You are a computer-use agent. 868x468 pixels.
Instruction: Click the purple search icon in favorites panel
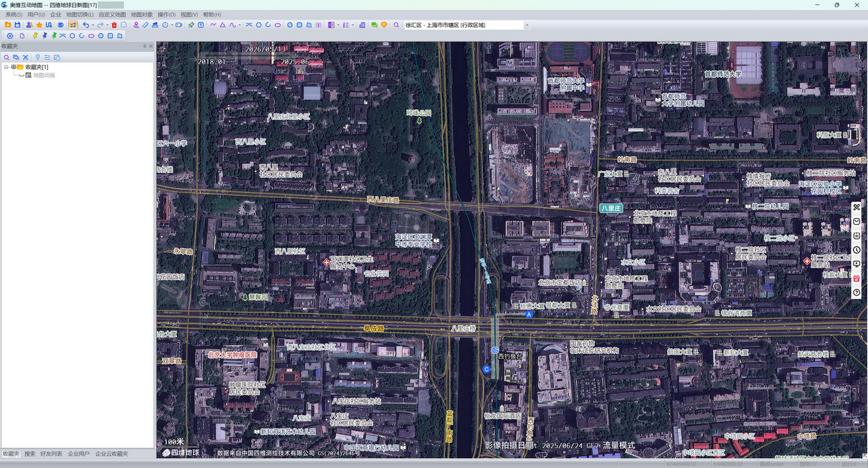pyautogui.click(x=7, y=58)
